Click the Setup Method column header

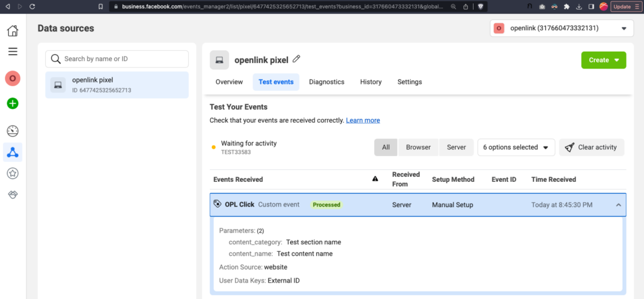tap(453, 179)
